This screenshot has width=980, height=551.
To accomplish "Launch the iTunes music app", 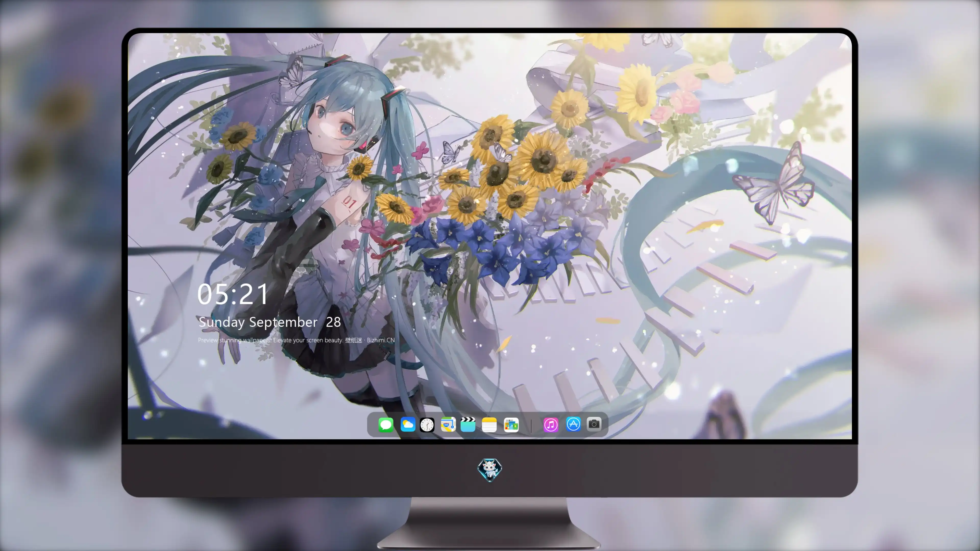I will tap(551, 425).
